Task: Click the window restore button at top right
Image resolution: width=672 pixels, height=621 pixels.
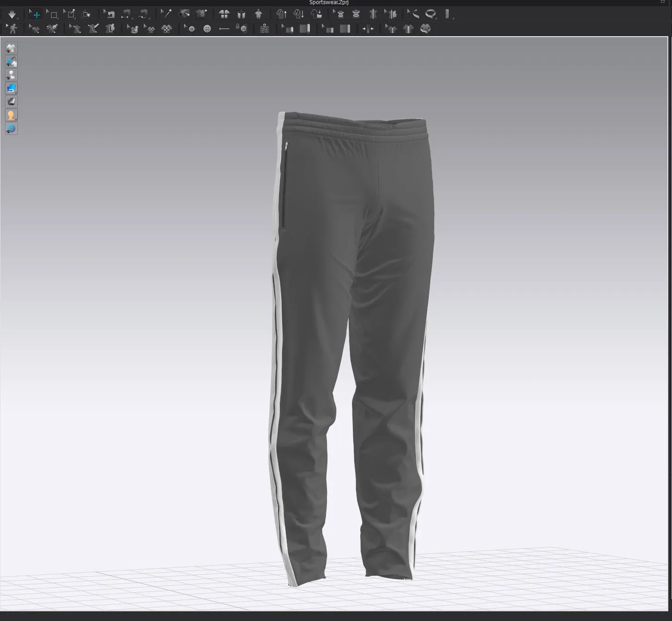Action: (x=663, y=2)
